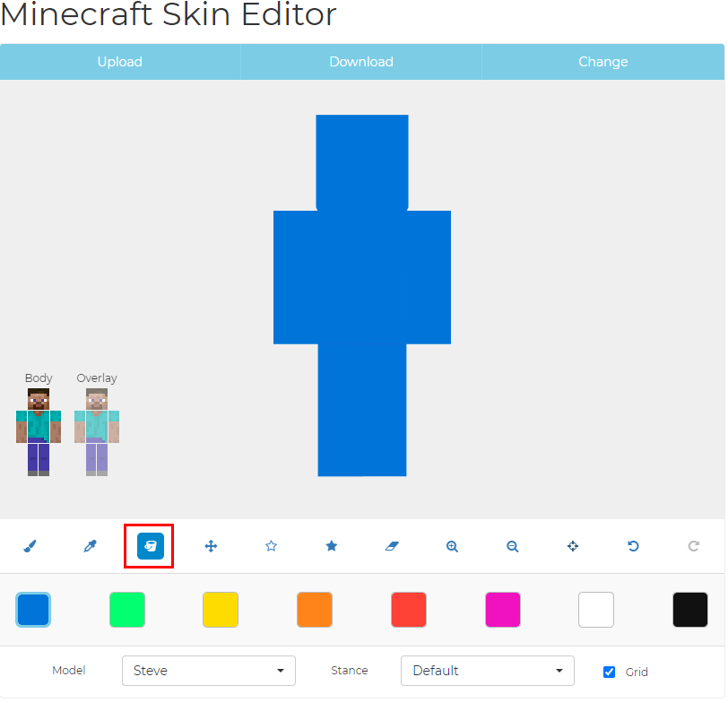Pick the black color swatch
728x703 pixels.
point(690,610)
